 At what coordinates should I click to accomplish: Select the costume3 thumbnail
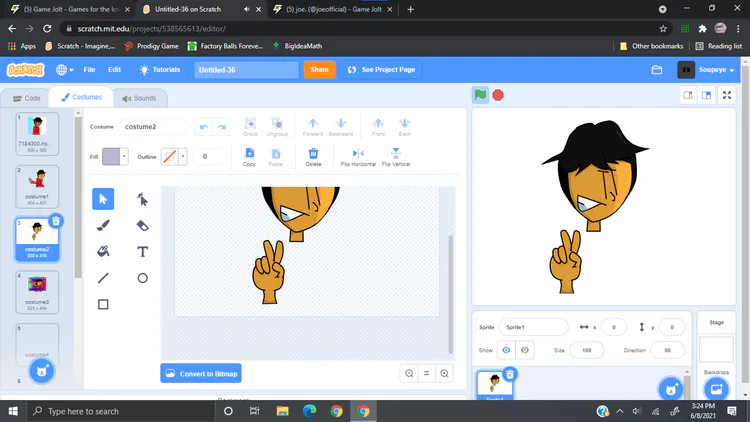pyautogui.click(x=37, y=292)
